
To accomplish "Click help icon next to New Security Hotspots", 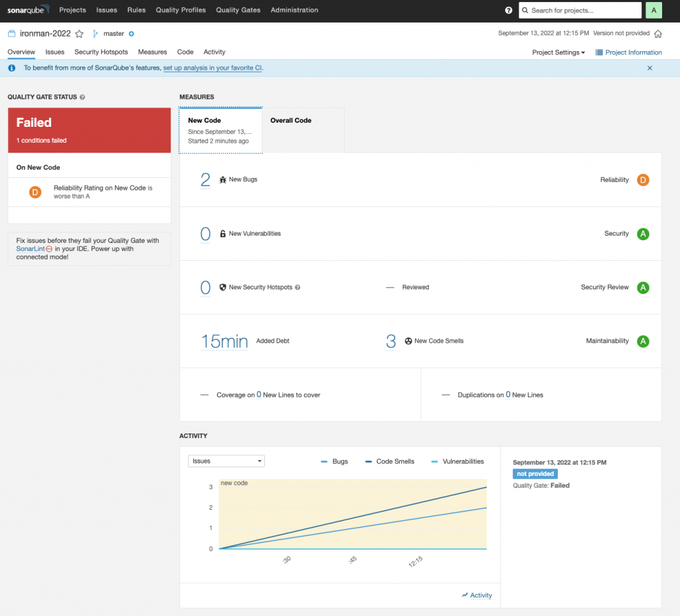I will [x=297, y=287].
